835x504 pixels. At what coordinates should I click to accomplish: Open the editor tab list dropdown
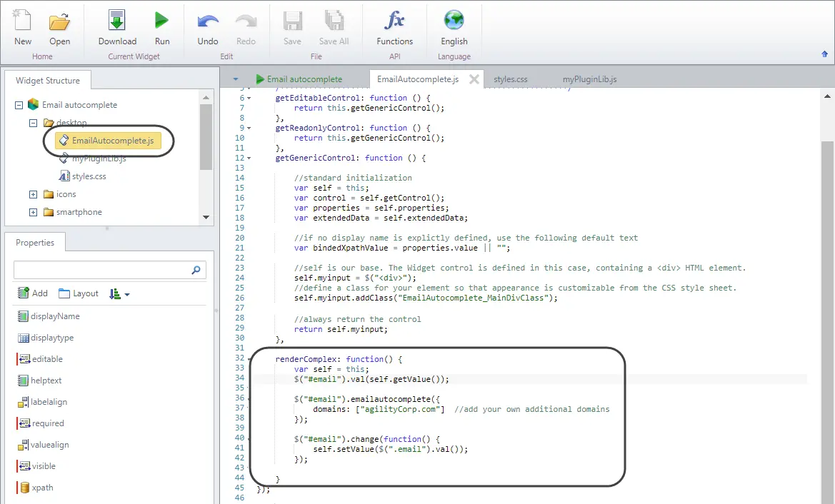point(236,79)
